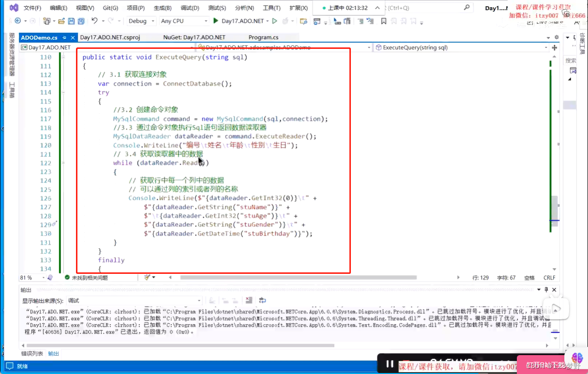Click the Hot Reload flame icon

[x=286, y=21]
